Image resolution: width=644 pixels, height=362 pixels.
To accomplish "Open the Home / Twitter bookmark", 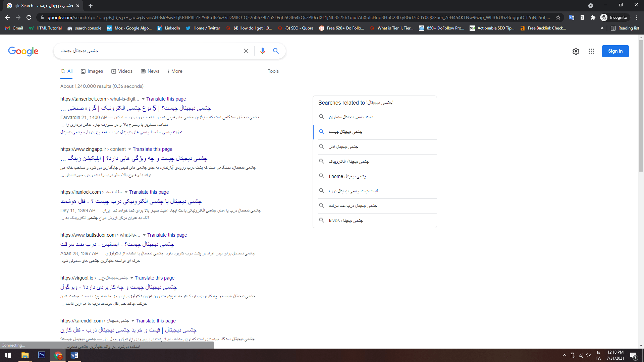I will [203, 28].
